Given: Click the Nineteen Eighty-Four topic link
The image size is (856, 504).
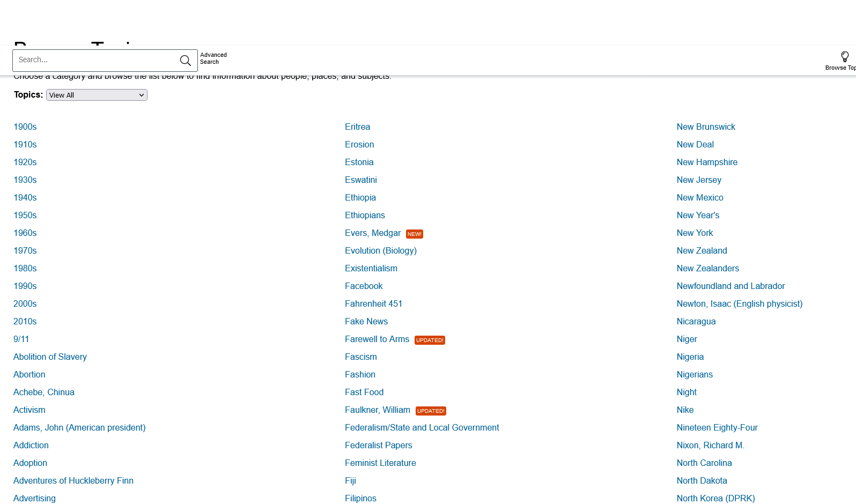Looking at the screenshot, I should 717,428.
